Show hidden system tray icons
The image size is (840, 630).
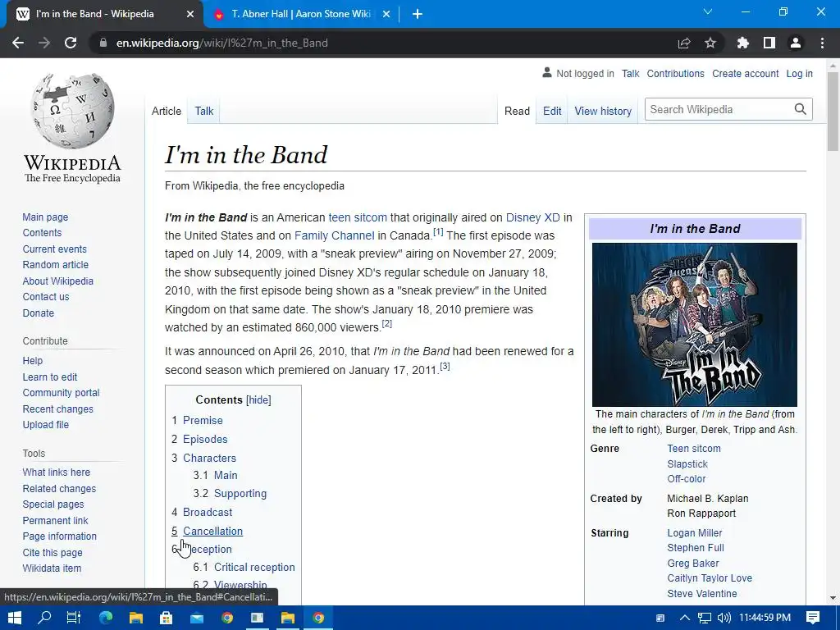684,618
